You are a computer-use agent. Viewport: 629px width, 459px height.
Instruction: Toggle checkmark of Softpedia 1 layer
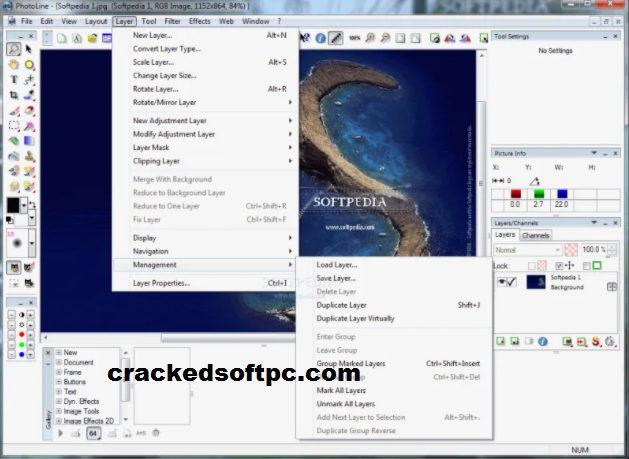511,282
